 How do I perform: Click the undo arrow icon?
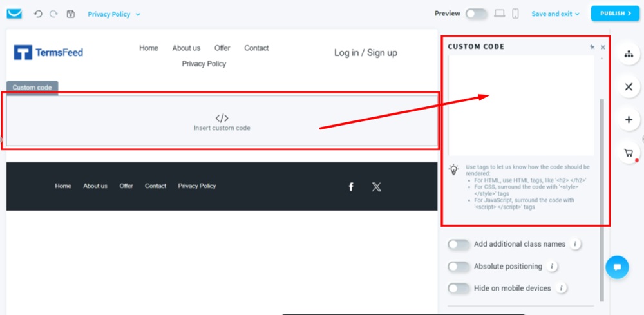pos(38,14)
